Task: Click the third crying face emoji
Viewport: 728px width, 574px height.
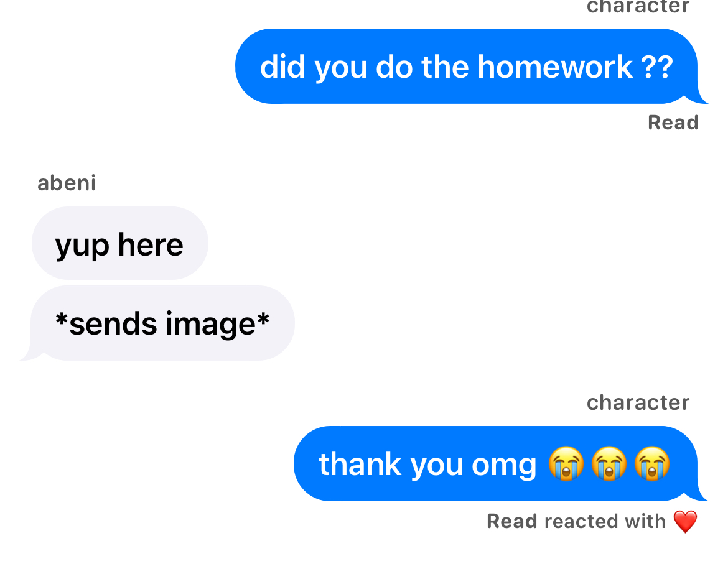Action: (652, 463)
